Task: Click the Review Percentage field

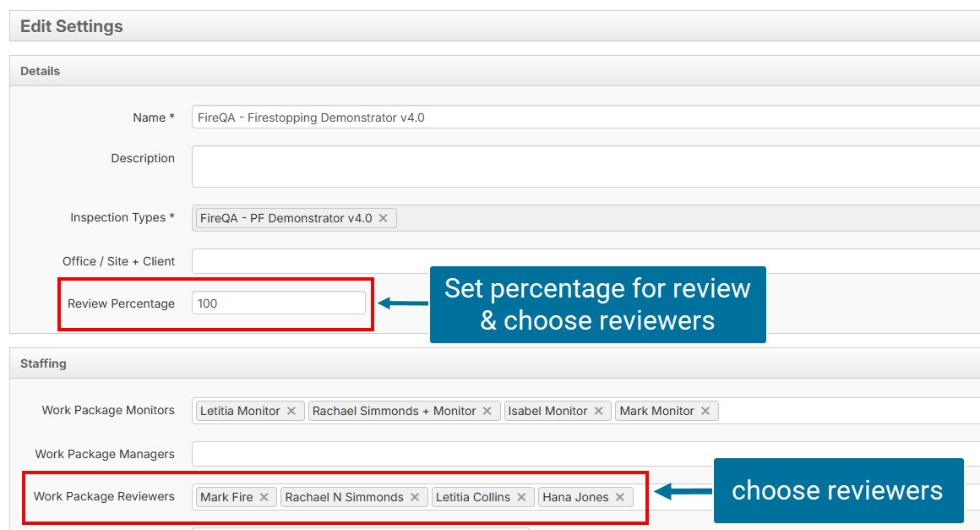Action: (279, 303)
